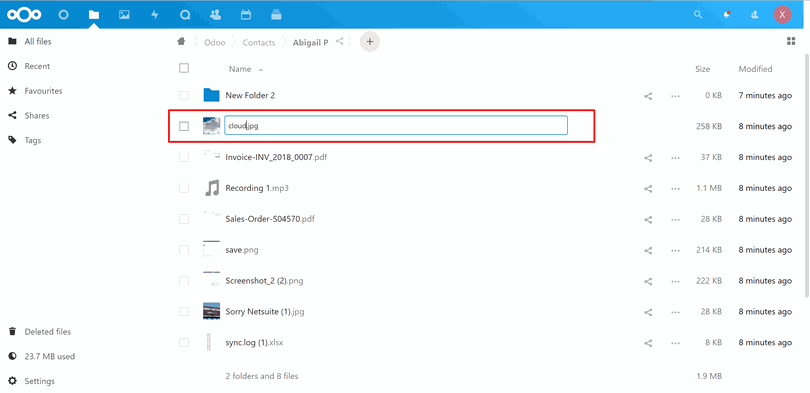The image size is (810, 393).
Task: Open the Activity lightning icon
Action: [154, 15]
